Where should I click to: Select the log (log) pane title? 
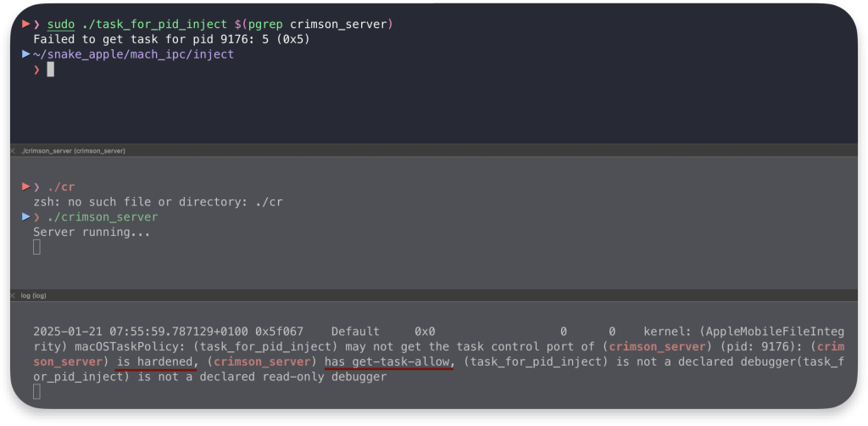(x=33, y=296)
